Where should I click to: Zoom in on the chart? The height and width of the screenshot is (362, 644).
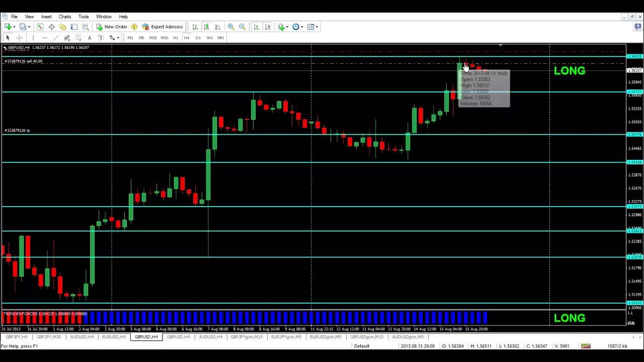point(231,27)
